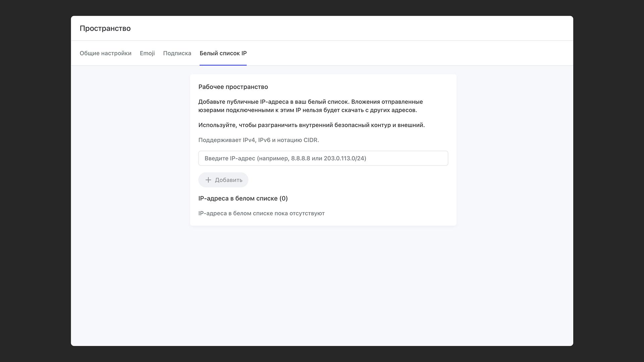The width and height of the screenshot is (644, 362).
Task: Select the Белый список IP tab
Action: point(223,53)
